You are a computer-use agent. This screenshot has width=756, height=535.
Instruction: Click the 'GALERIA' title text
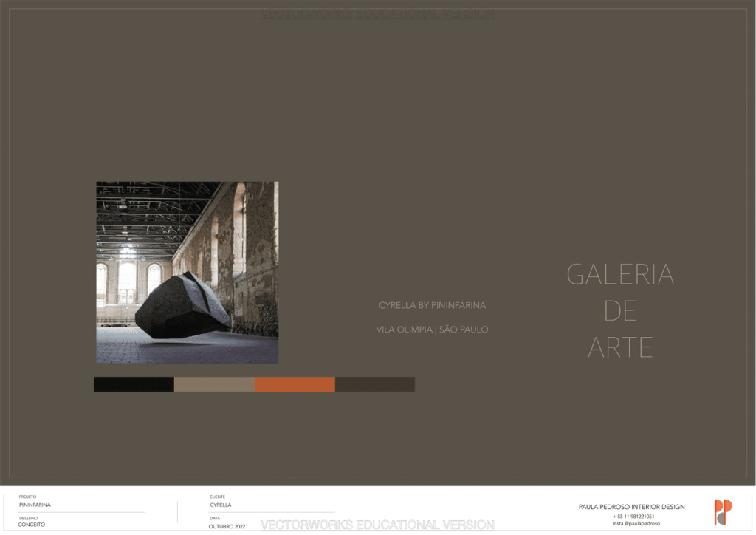[620, 274]
